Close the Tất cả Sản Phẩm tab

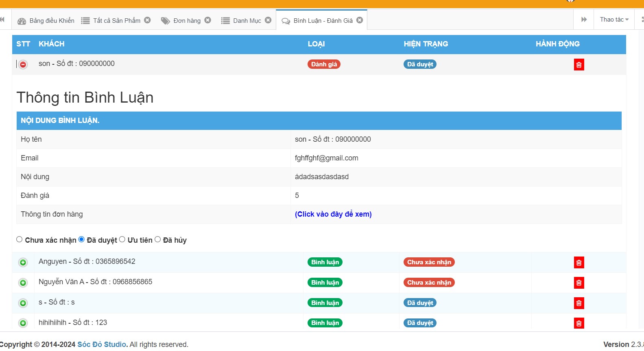147,20
